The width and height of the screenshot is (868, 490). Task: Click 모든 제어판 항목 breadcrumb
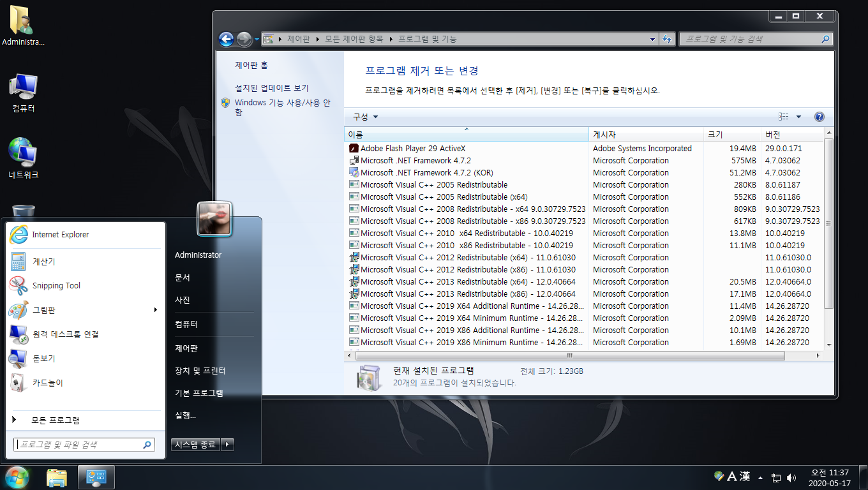click(x=354, y=39)
